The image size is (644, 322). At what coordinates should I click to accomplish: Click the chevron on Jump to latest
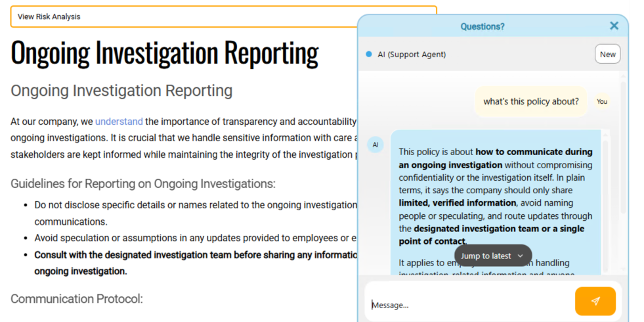(x=521, y=256)
